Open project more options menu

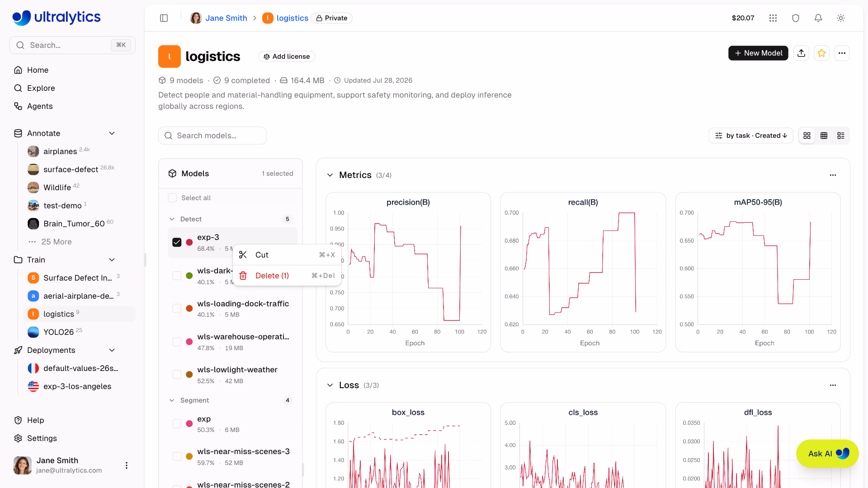842,53
